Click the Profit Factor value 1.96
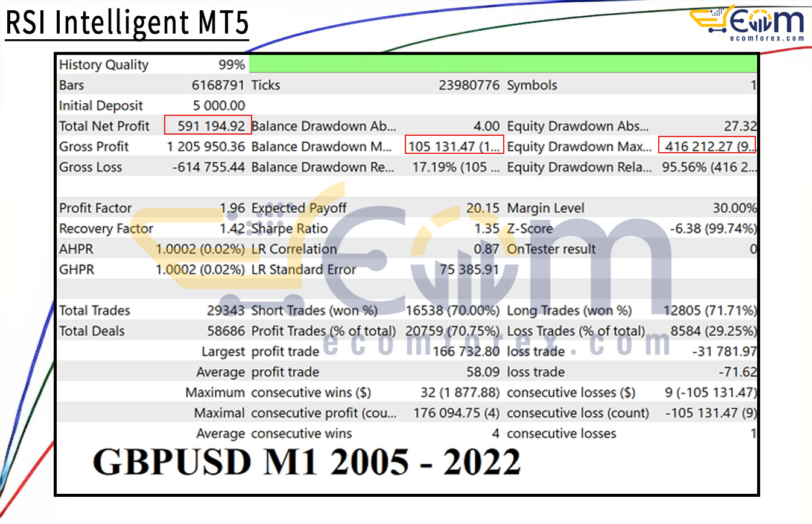 tap(232, 208)
